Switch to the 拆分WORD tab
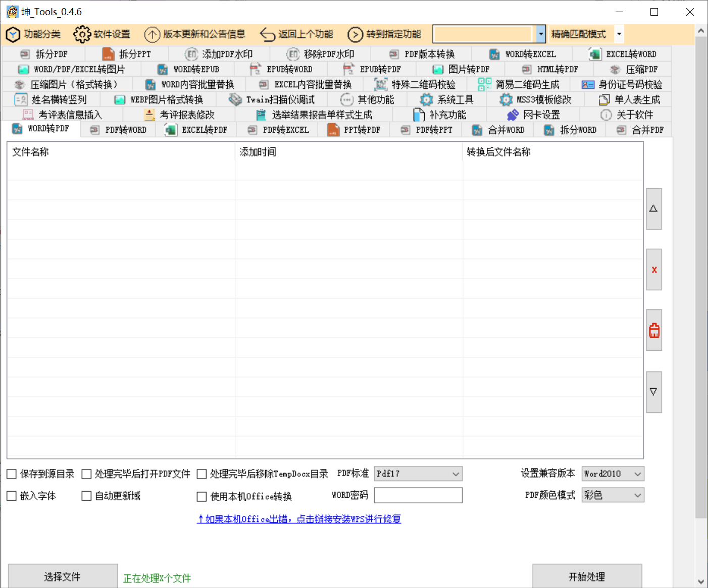This screenshot has height=588, width=708. click(x=570, y=130)
